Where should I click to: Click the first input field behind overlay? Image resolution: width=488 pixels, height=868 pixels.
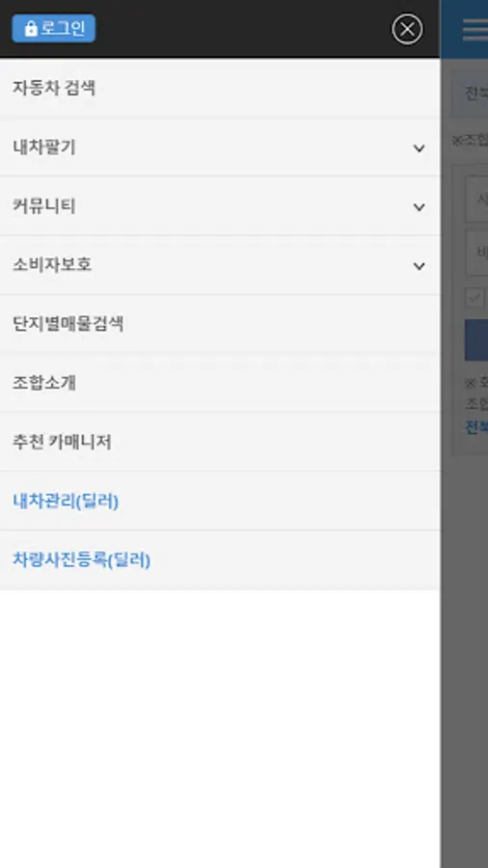(x=476, y=200)
